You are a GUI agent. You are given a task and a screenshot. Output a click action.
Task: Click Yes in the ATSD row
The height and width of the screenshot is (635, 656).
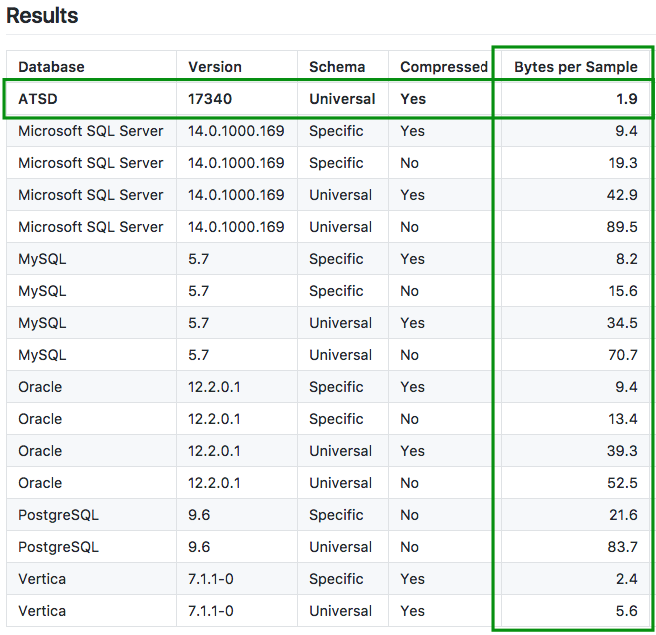(x=413, y=99)
